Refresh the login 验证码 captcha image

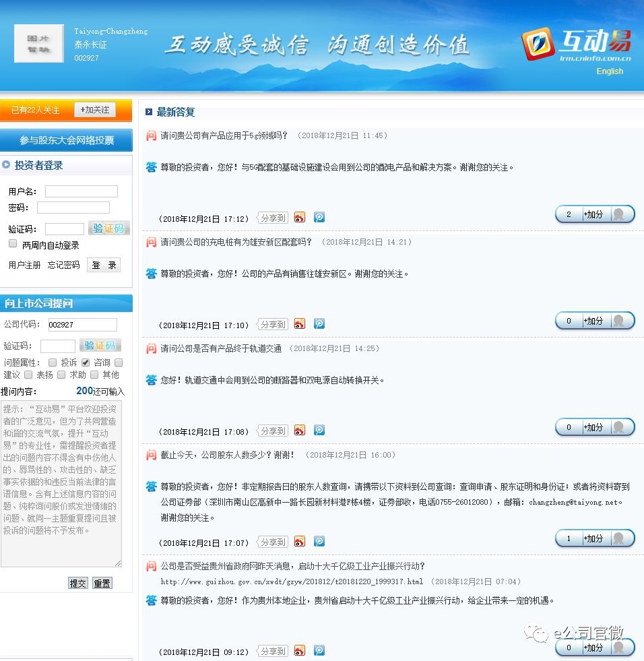point(108,228)
